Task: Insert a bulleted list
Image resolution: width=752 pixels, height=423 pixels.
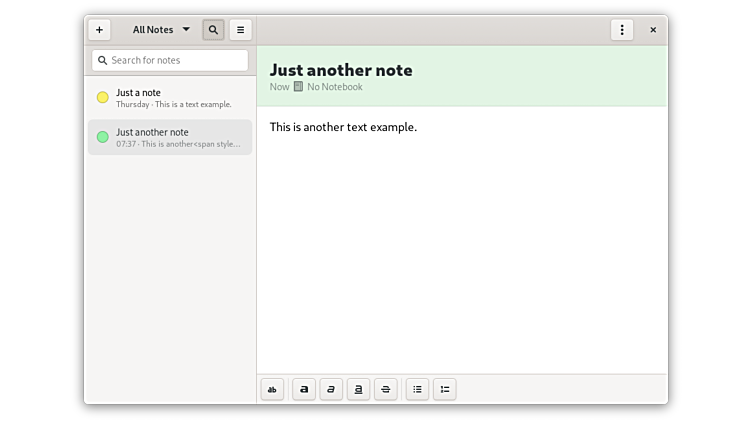Action: pyautogui.click(x=418, y=389)
